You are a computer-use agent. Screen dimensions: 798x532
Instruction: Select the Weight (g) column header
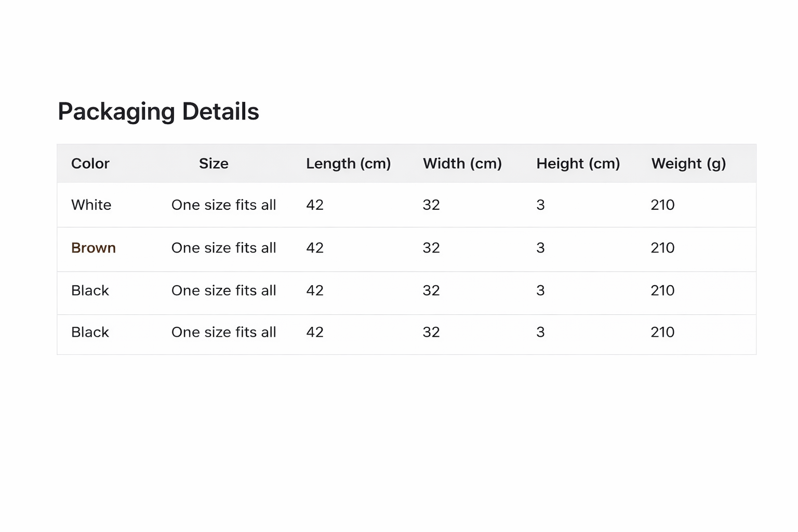coord(688,164)
